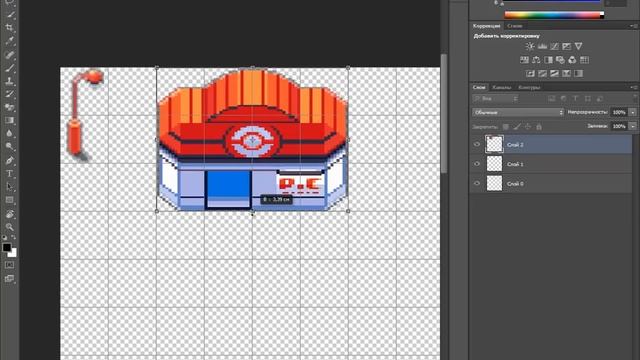
Task: Toggle filter for adjustment layers
Action: click(564, 99)
